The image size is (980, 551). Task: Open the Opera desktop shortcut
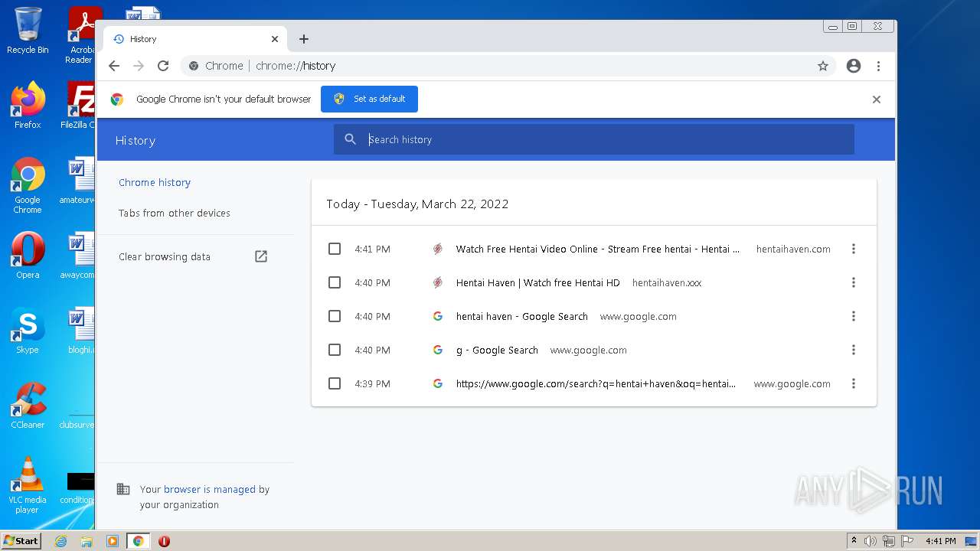pos(28,256)
